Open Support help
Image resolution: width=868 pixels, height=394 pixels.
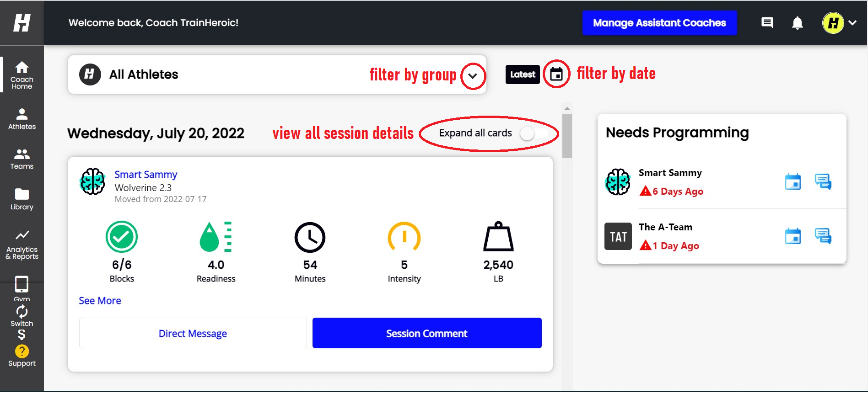coord(22,356)
